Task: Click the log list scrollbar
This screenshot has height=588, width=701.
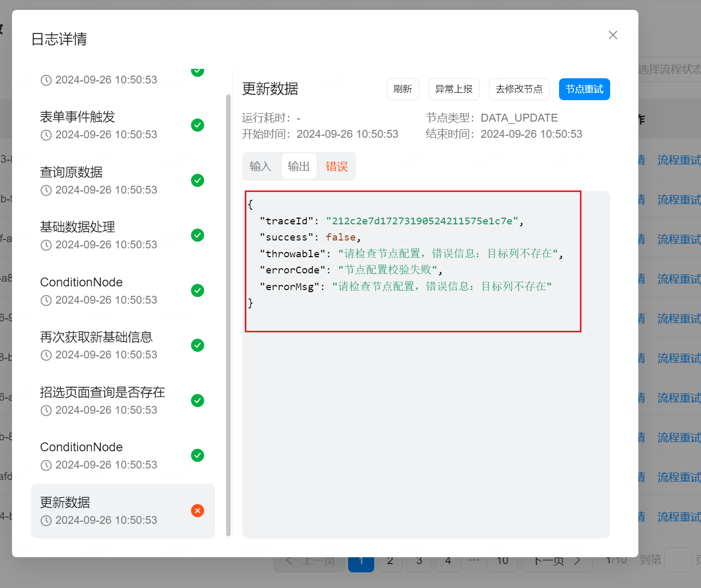Action: click(x=228, y=315)
